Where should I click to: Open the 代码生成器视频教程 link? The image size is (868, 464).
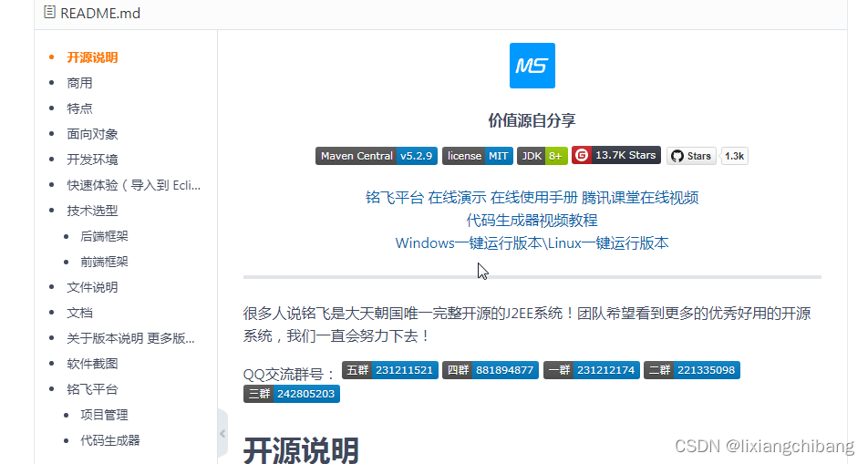532,221
